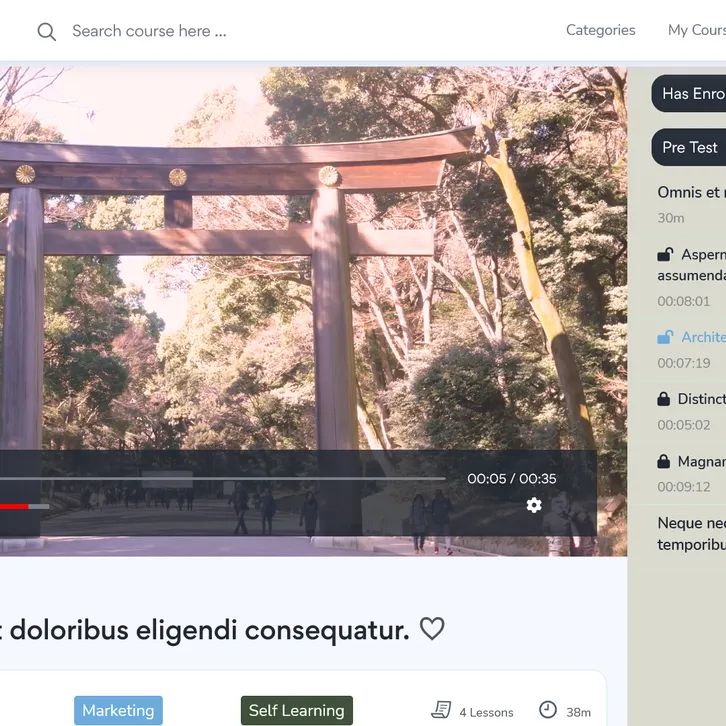Image resolution: width=726 pixels, height=726 pixels.
Task: Open the Categories menu
Action: pos(600,30)
